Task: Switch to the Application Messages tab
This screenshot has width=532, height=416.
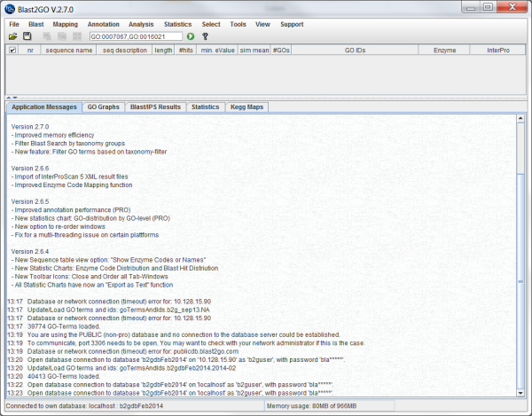Action: 44,107
